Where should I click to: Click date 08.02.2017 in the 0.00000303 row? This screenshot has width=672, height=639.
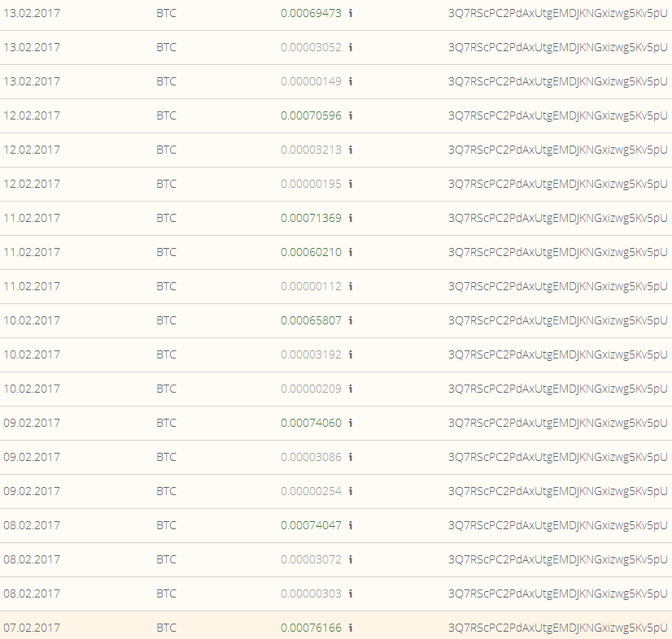tap(32, 593)
